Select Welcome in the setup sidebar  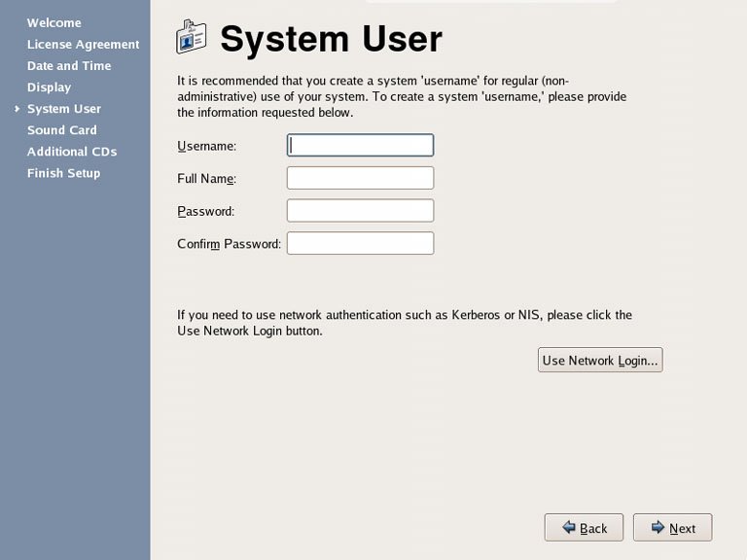click(53, 22)
